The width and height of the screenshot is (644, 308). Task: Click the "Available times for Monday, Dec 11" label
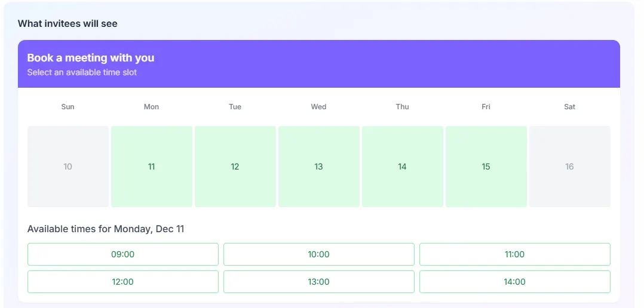click(106, 229)
